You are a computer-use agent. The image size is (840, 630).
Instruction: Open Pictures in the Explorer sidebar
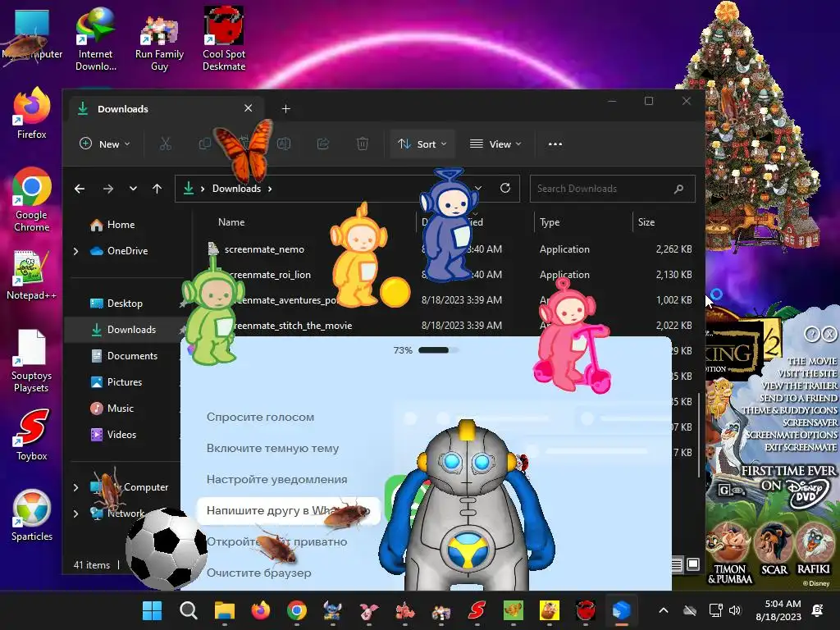[116, 382]
